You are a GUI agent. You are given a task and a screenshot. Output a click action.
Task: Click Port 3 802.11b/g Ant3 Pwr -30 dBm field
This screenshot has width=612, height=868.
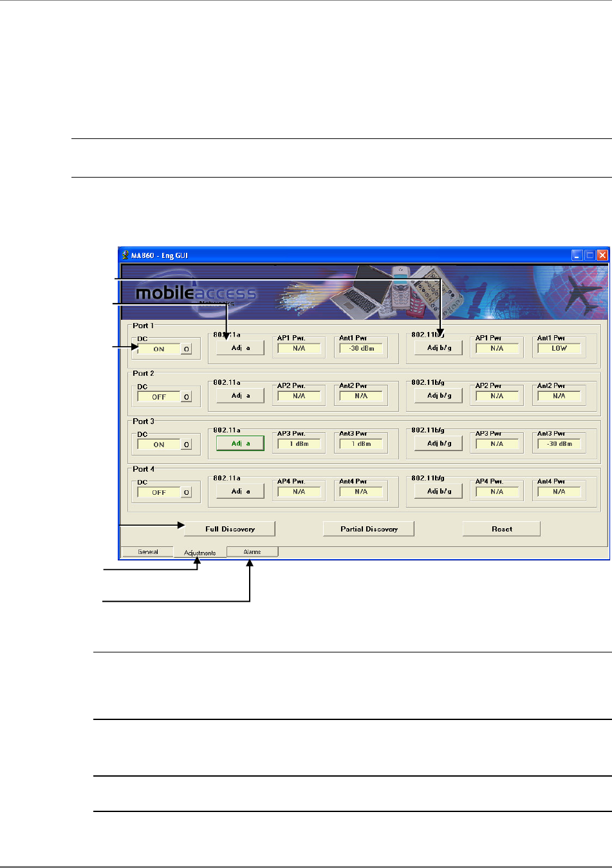(x=559, y=444)
